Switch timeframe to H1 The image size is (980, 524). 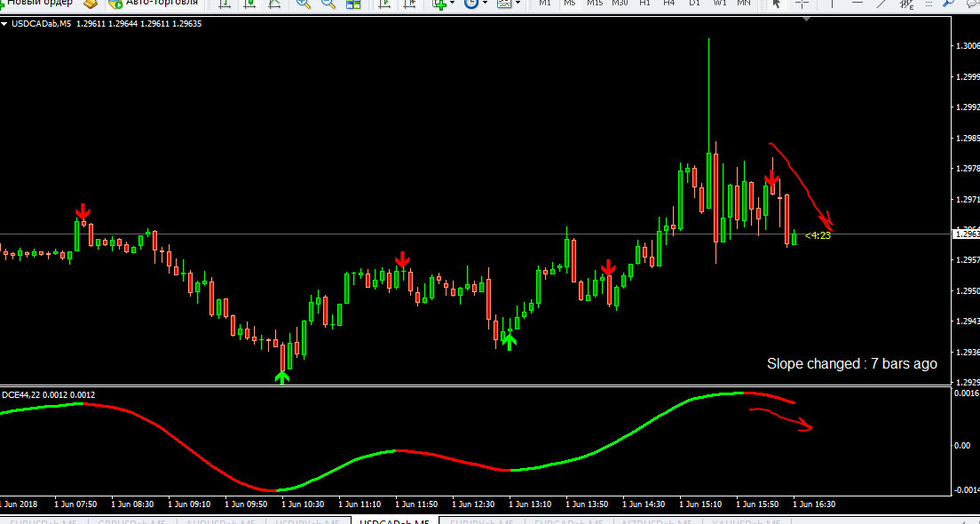(645, 4)
